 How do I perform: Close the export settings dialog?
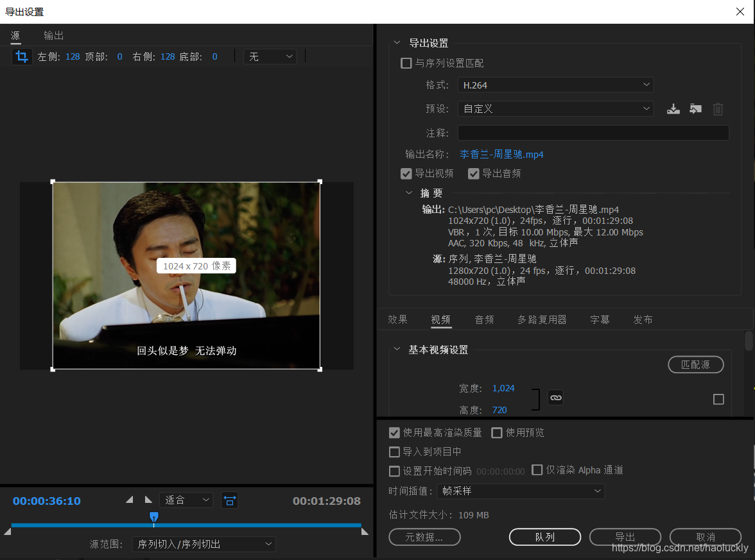(x=740, y=12)
